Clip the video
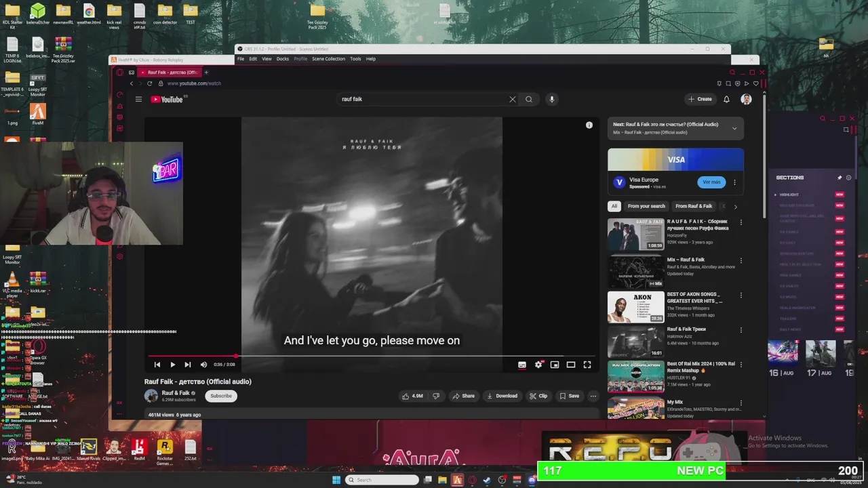Screen dimensions: 868x488 pos(538,396)
